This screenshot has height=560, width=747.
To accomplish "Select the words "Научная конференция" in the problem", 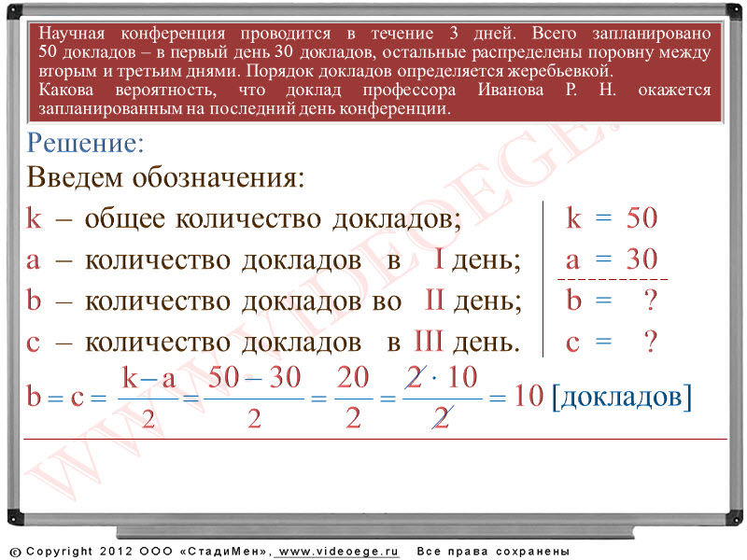I will point(132,34).
